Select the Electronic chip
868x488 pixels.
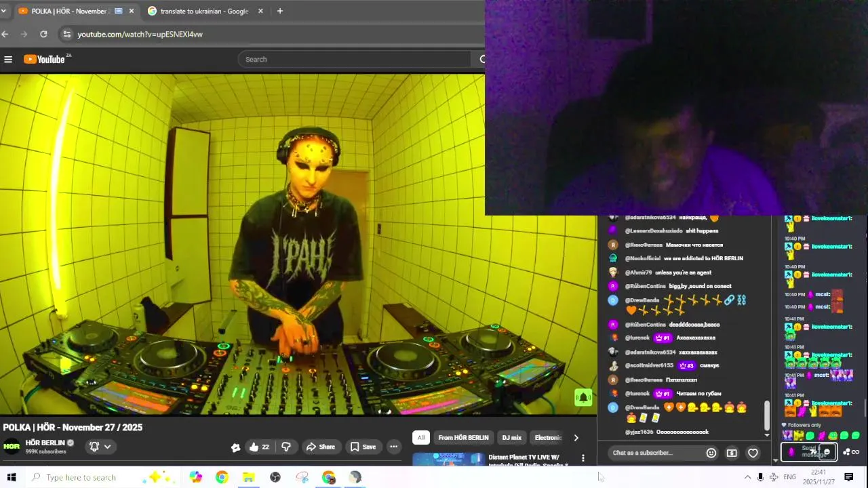pos(548,438)
